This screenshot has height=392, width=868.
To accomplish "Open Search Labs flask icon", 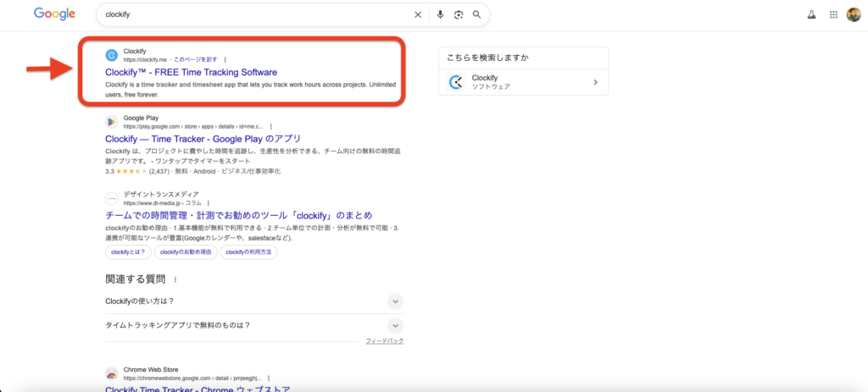I will click(811, 15).
